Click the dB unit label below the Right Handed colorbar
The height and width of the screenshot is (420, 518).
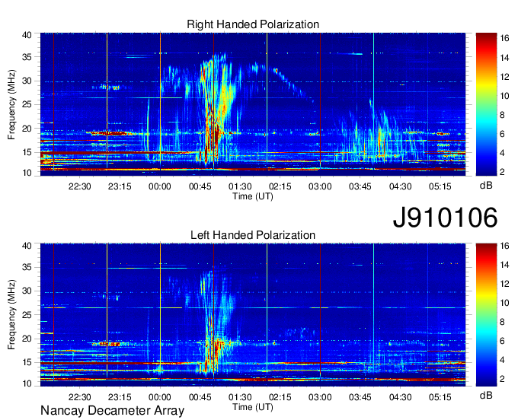click(x=486, y=186)
